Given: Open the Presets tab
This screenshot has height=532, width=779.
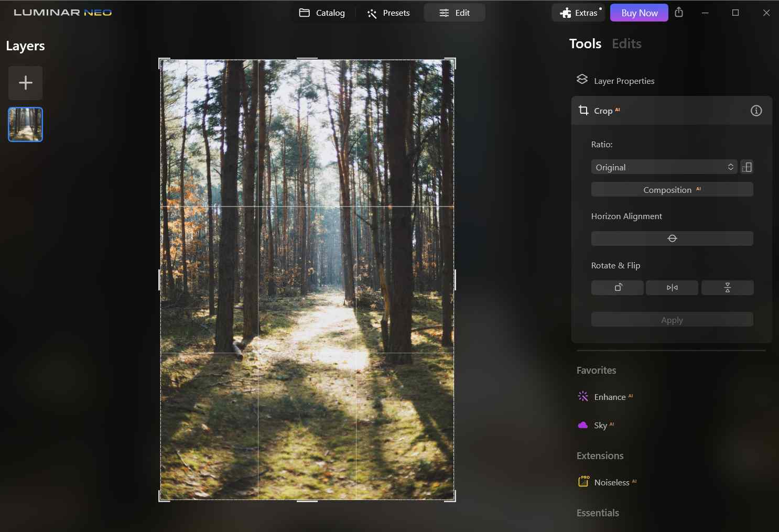Looking at the screenshot, I should [x=388, y=13].
